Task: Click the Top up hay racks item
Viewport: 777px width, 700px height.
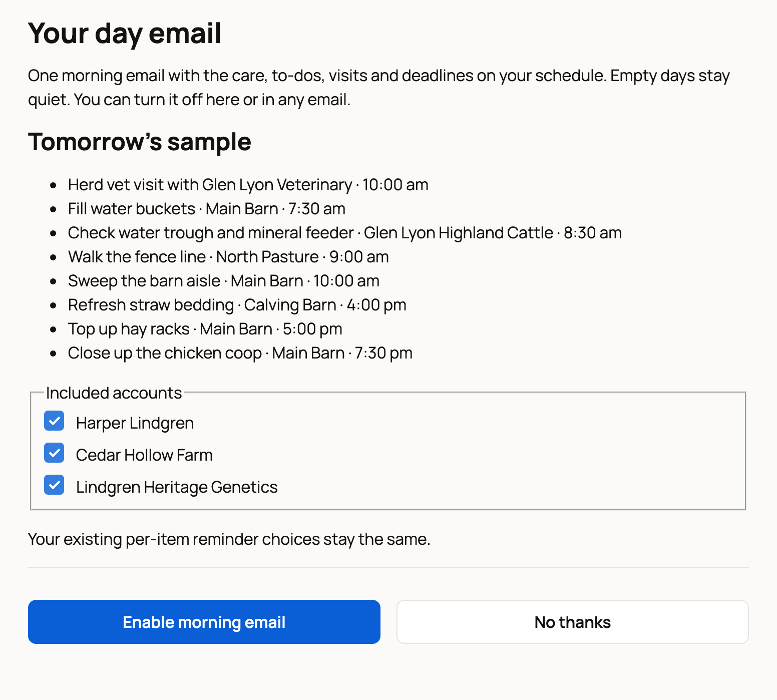Action: point(205,329)
